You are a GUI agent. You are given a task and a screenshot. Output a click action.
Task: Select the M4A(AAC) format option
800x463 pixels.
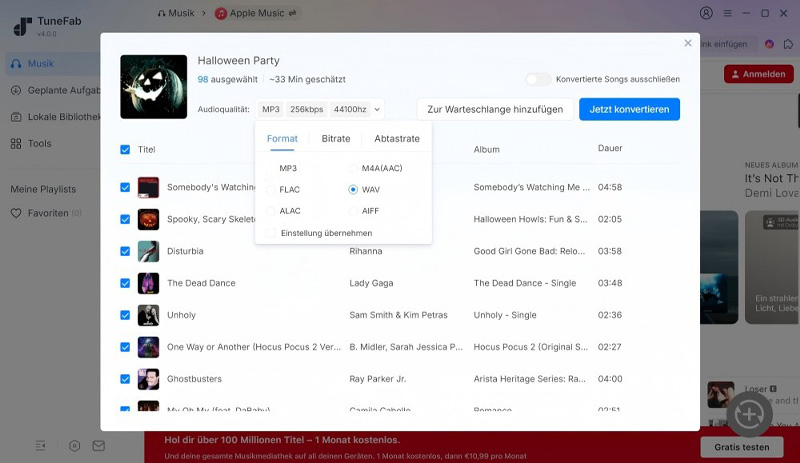pos(376,168)
